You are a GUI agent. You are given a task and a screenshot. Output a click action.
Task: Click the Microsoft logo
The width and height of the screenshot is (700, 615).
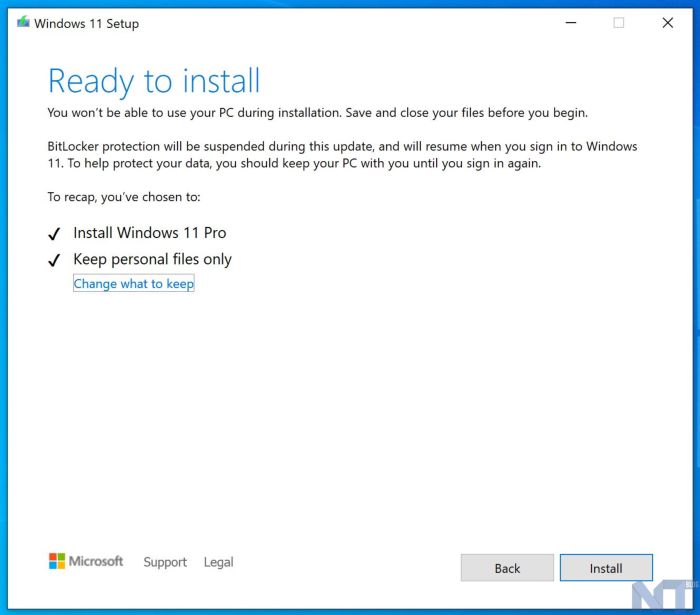[86, 561]
